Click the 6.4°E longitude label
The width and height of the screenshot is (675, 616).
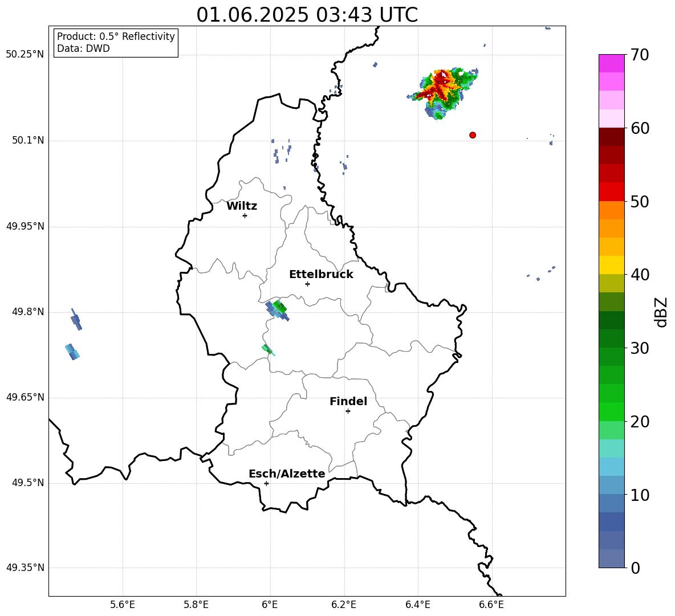[x=417, y=605]
